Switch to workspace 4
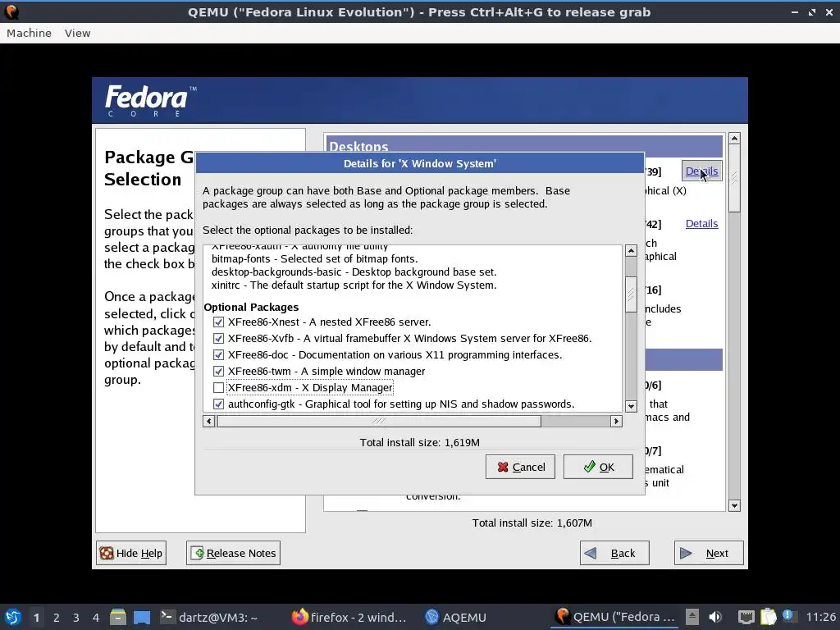The width and height of the screenshot is (840, 630). pyautogui.click(x=96, y=618)
